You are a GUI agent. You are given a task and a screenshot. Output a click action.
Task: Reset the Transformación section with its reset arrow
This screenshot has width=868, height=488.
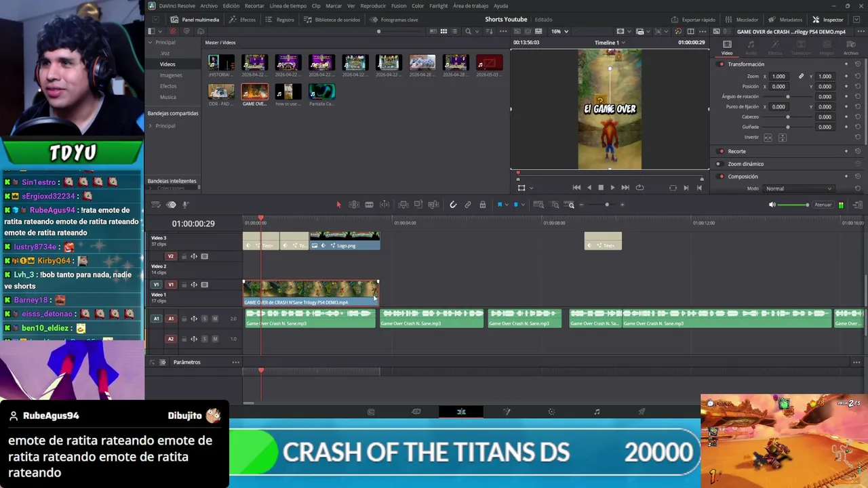click(x=858, y=64)
